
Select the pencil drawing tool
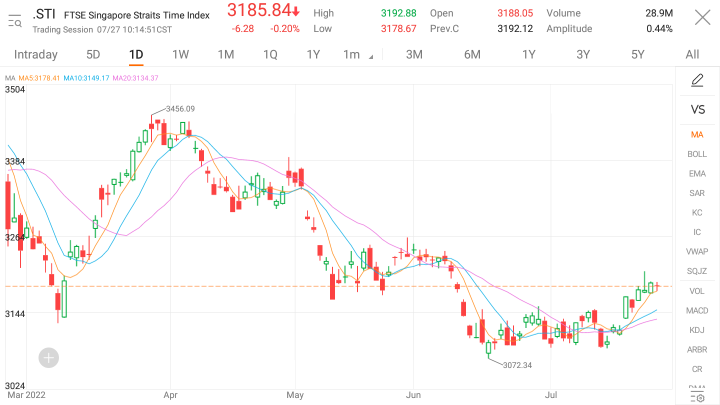click(697, 80)
